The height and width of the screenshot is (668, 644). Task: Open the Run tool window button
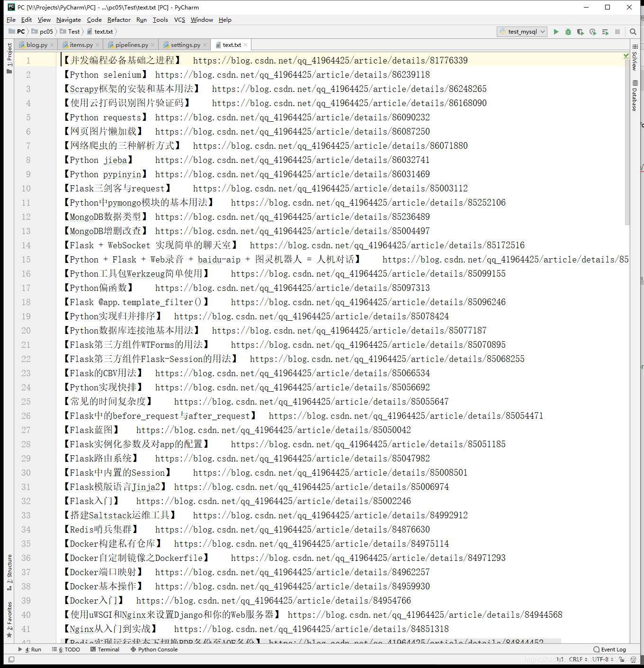point(29,650)
